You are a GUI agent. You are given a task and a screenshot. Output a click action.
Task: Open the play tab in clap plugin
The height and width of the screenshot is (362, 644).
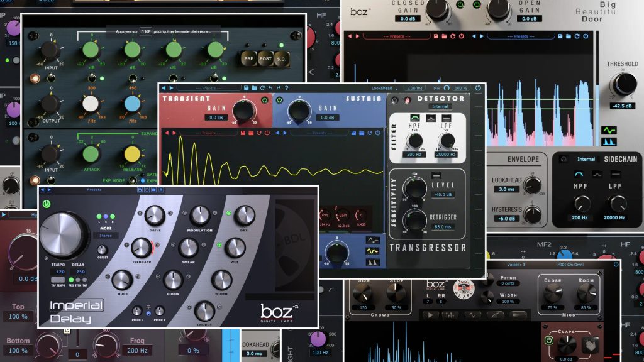pyautogui.click(x=430, y=315)
